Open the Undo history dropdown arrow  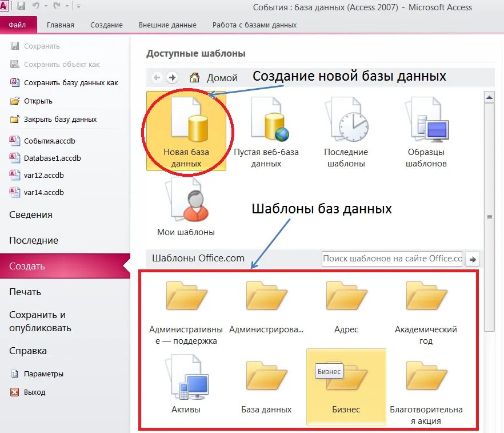46,6
